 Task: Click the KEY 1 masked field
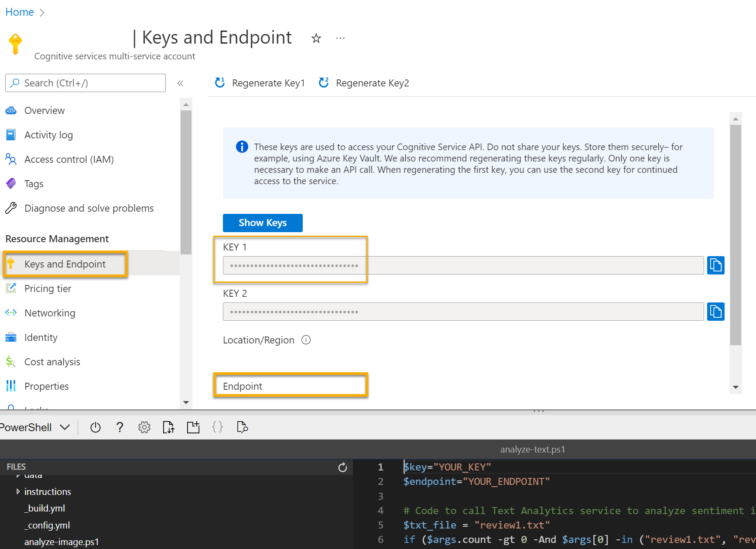463,265
